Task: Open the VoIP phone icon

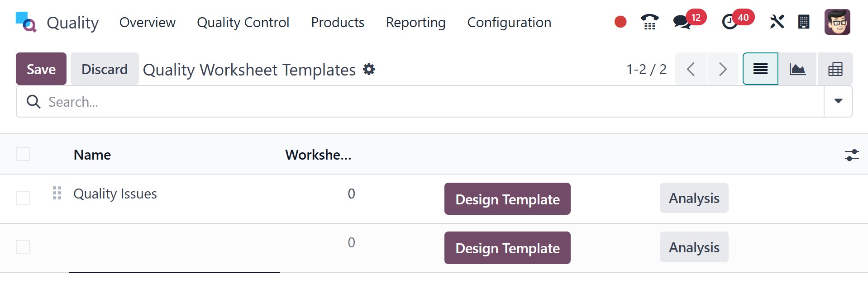Action: point(649,22)
